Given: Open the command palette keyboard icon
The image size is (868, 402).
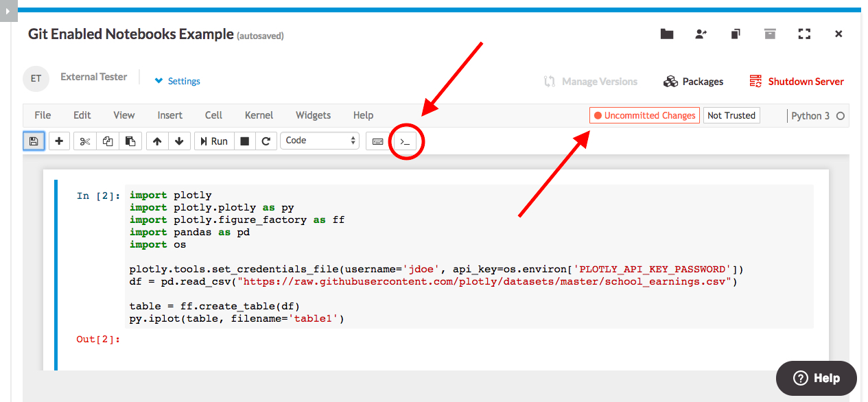Looking at the screenshot, I should [x=377, y=141].
